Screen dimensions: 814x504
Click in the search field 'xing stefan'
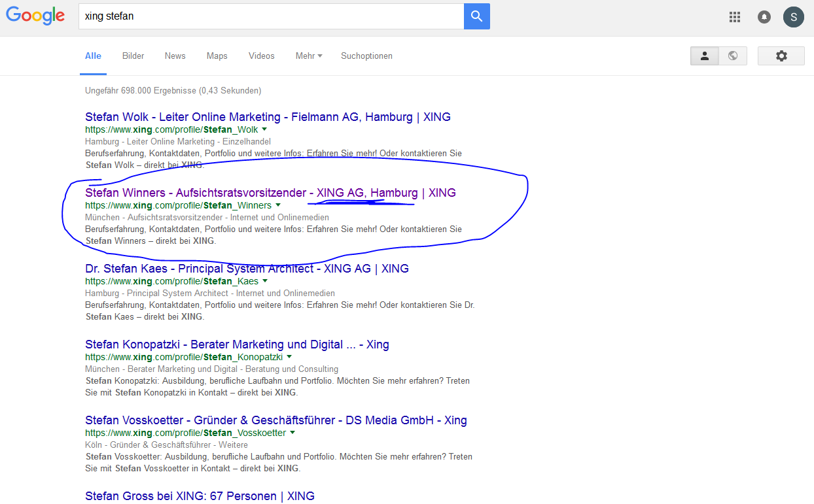tap(271, 16)
